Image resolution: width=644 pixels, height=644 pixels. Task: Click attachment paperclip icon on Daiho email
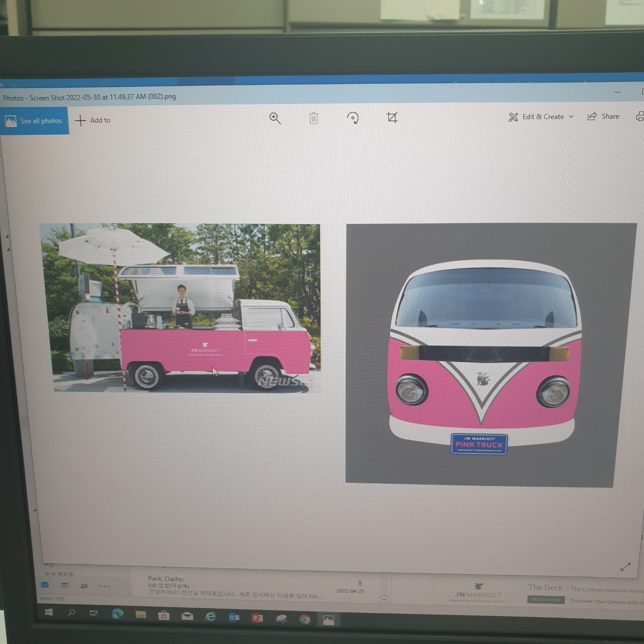tap(360, 583)
